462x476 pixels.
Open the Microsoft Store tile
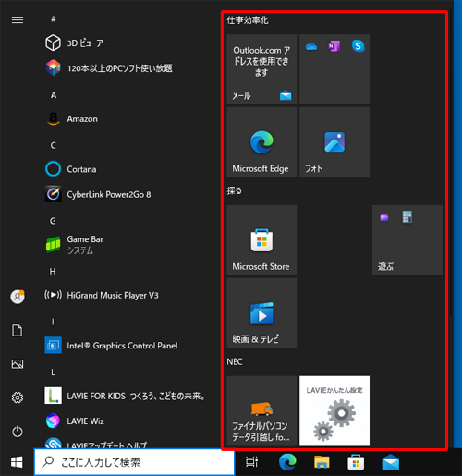tap(261, 240)
